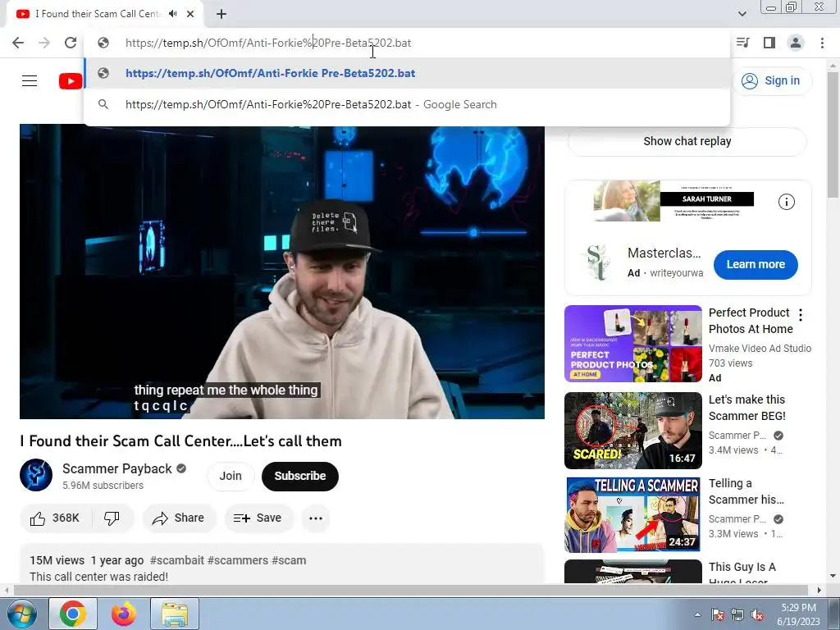
Task: Open the This Guy Is A video title
Action: pos(742,572)
